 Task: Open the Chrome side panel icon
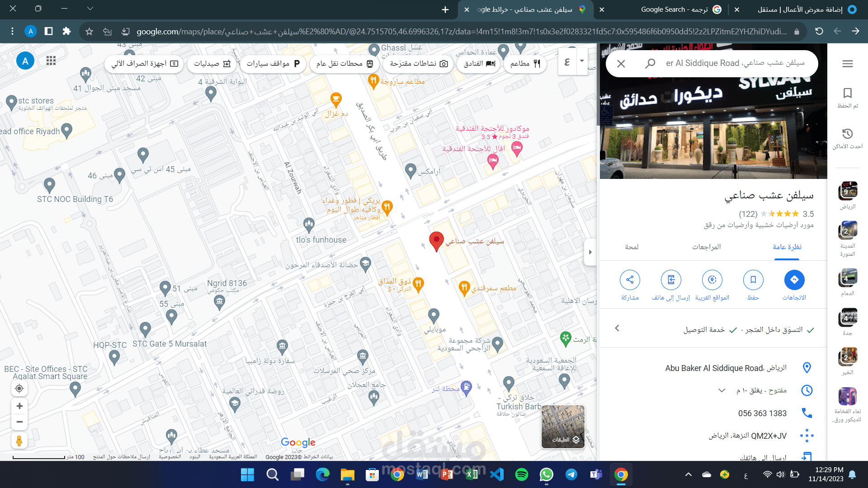pyautogui.click(x=48, y=31)
